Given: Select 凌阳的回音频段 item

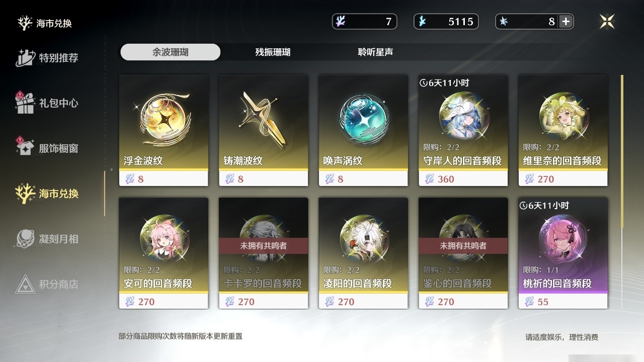Looking at the screenshot, I should (363, 253).
